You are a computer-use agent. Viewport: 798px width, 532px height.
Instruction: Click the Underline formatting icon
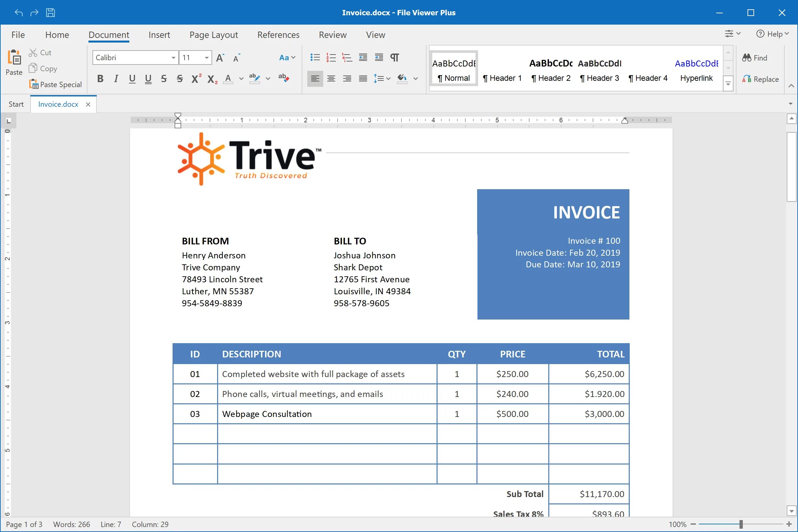[132, 78]
